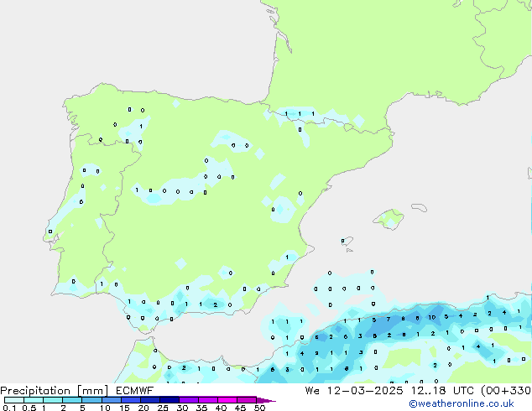Click the legend swatch between 0.5 and 1
The height and width of the screenshot is (411, 532).
click(34, 400)
